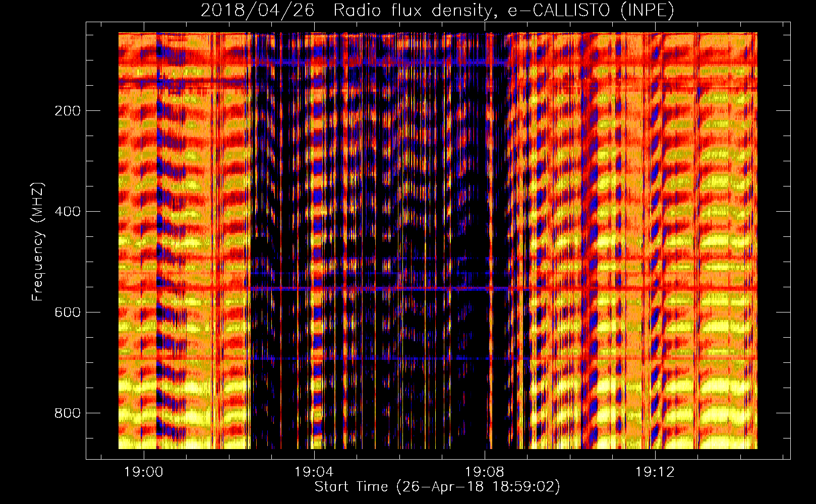Click the 800 frequency tick label

click(x=68, y=413)
